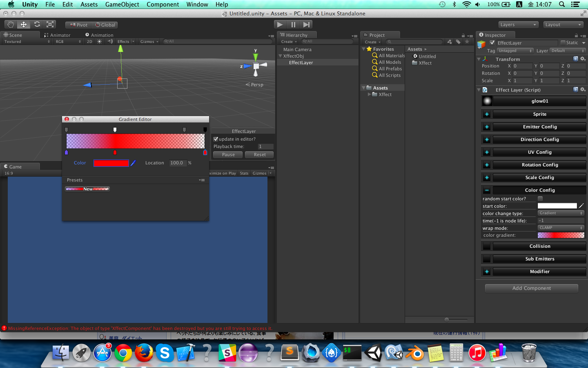Click the Pause playback button in toolbar
Image resolution: width=588 pixels, height=368 pixels.
(293, 25)
